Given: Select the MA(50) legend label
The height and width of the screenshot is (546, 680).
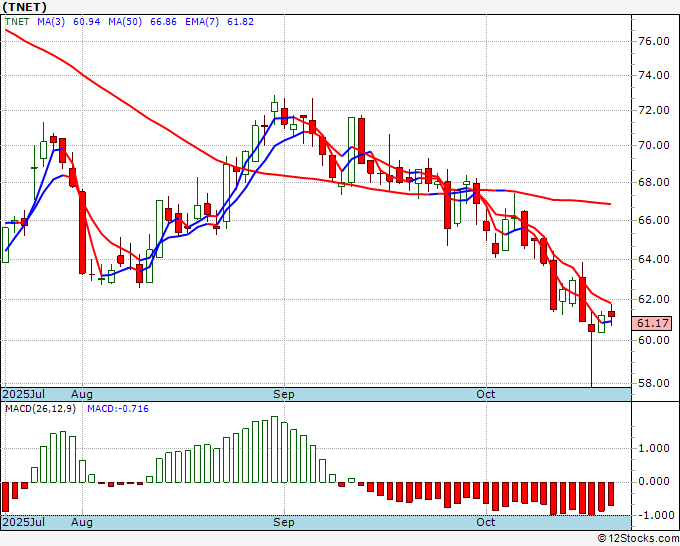Looking at the screenshot, I should 125,22.
